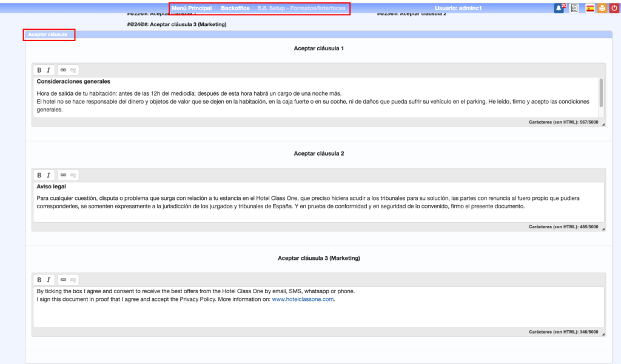Open the www.hotelclassone.com link
The image size is (621, 364).
303,299
